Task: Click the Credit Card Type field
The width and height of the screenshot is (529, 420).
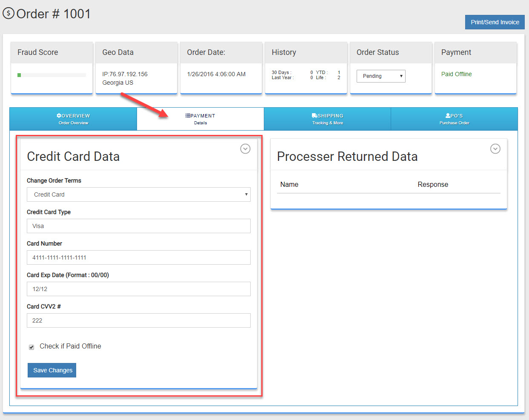Action: point(138,226)
